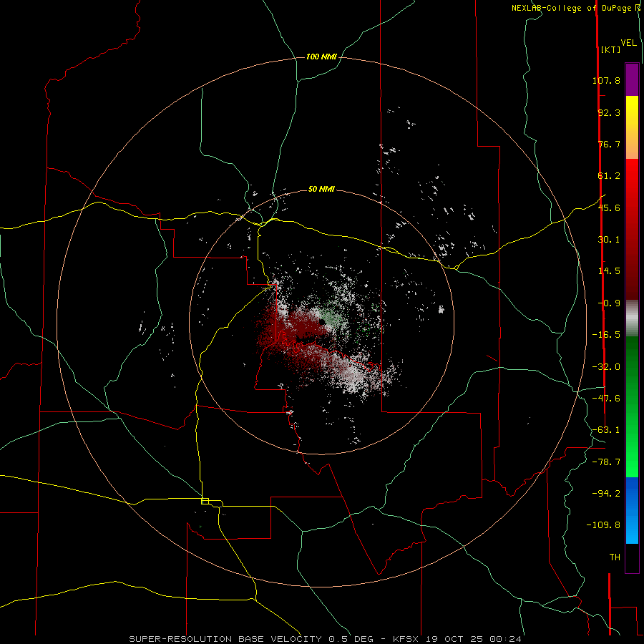Click the -0.9 value on velocity scale

point(609,303)
